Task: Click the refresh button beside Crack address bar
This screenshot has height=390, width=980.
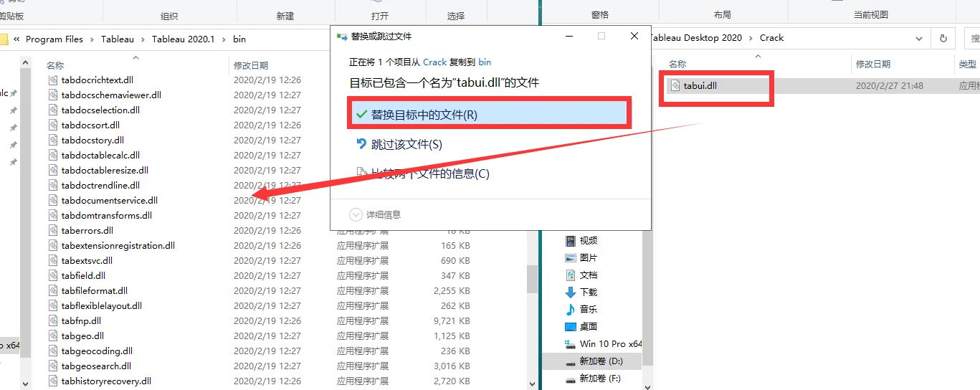Action: (943, 39)
